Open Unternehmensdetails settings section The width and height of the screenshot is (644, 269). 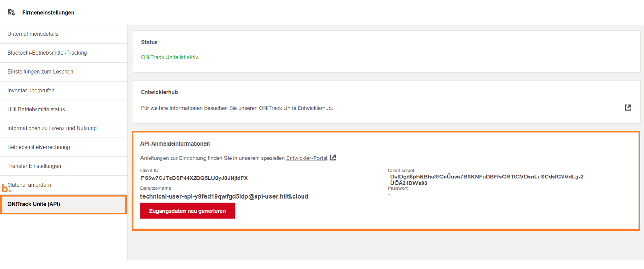click(x=64, y=34)
